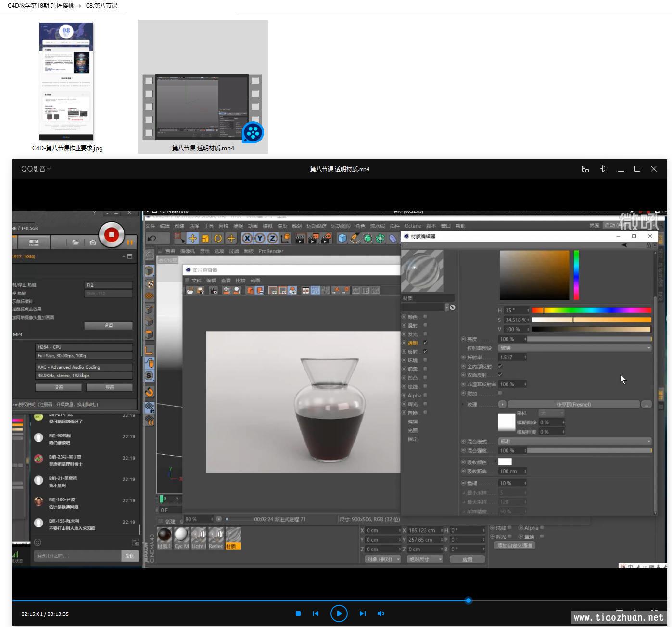Click the C4D undo arrow icon
The width and height of the screenshot is (672, 627).
pos(152,238)
